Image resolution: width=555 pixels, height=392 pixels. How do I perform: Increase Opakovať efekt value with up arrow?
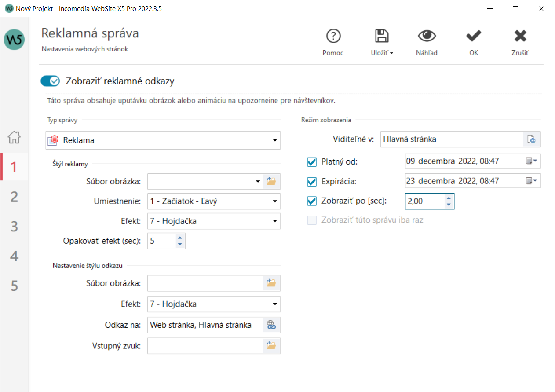(x=179, y=238)
